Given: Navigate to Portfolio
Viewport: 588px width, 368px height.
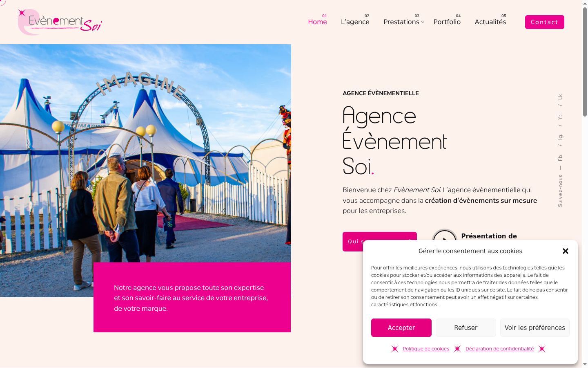Looking at the screenshot, I should pyautogui.click(x=447, y=22).
